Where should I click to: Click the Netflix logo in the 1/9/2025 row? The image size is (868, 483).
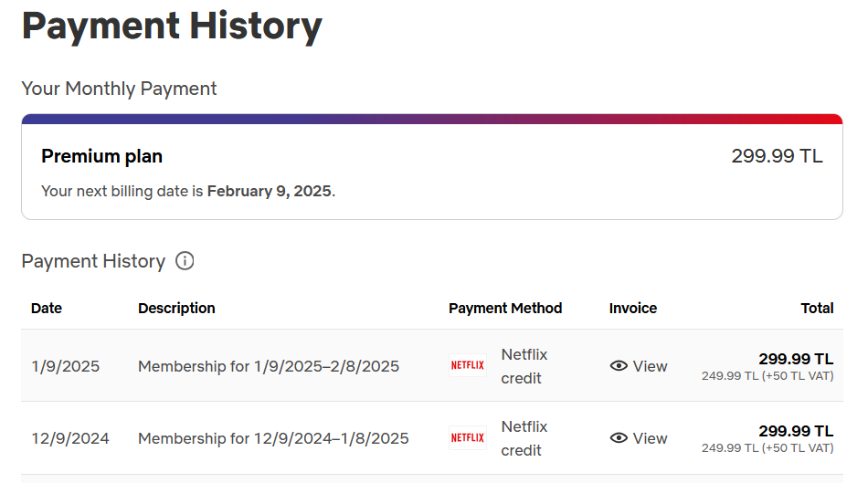(x=468, y=365)
